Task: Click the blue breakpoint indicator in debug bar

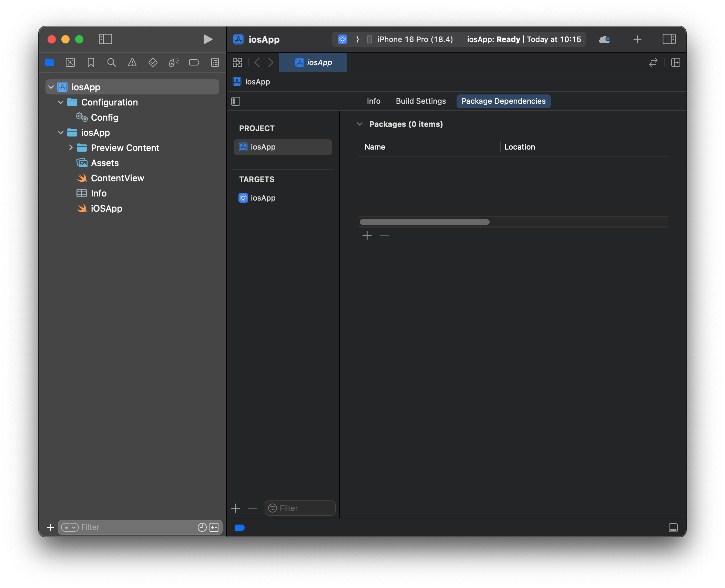Action: click(x=239, y=528)
